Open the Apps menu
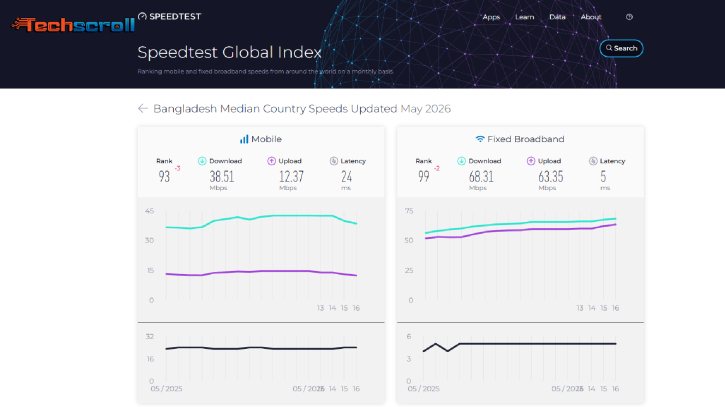The width and height of the screenshot is (725, 407). [x=491, y=17]
